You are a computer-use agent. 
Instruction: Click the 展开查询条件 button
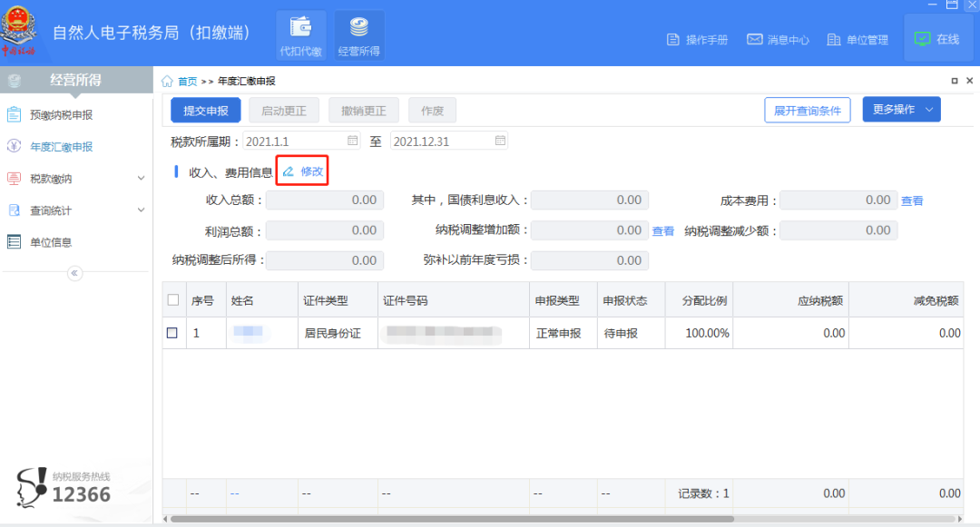(x=807, y=111)
